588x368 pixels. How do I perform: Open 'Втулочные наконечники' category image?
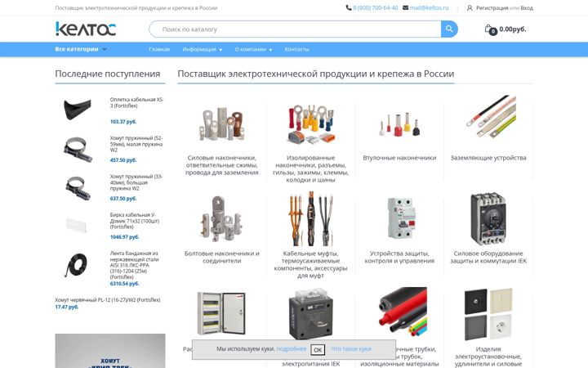coord(399,125)
